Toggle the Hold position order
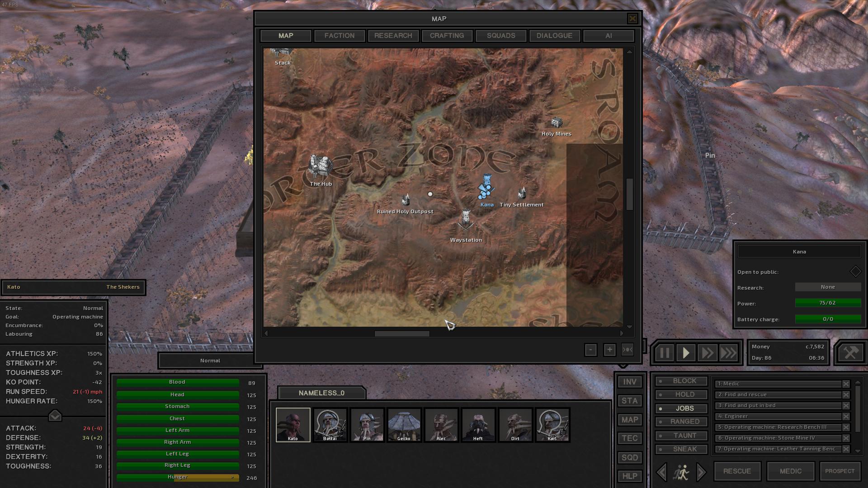The width and height of the screenshot is (868, 488). pos(682,395)
